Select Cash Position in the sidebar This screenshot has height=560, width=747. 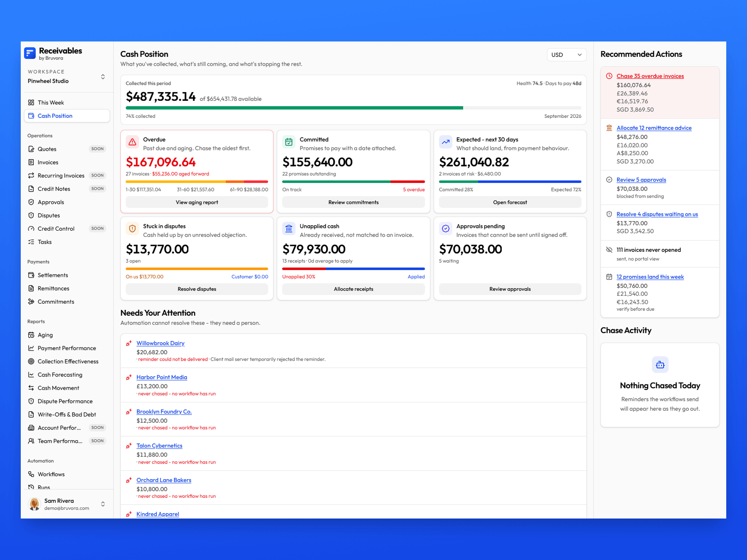click(x=67, y=116)
